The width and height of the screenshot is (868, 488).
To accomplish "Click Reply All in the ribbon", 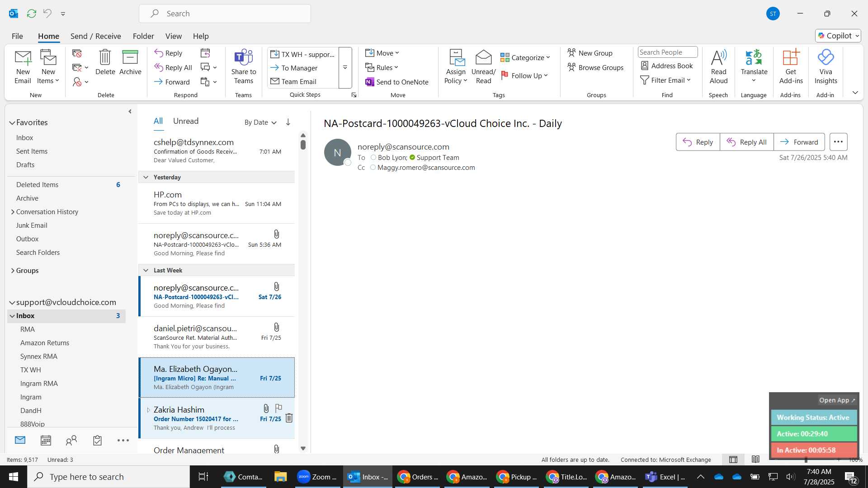I will click(173, 67).
